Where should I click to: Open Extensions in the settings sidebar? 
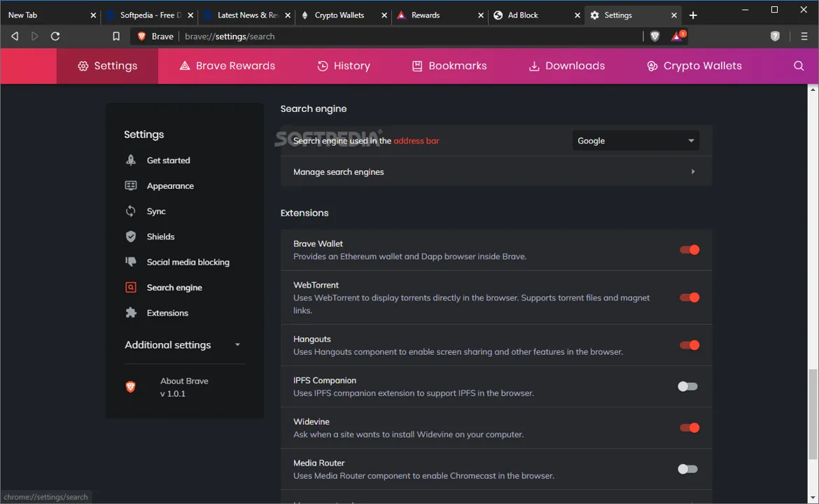(x=167, y=313)
